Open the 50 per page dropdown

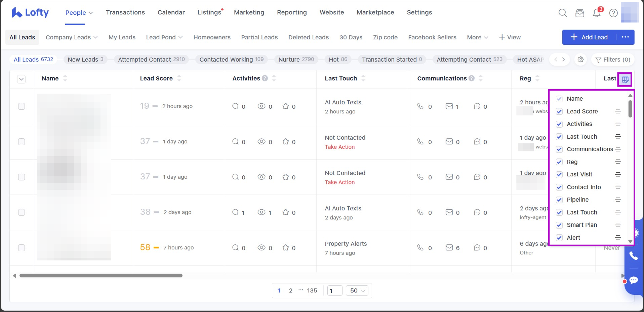[357, 290]
